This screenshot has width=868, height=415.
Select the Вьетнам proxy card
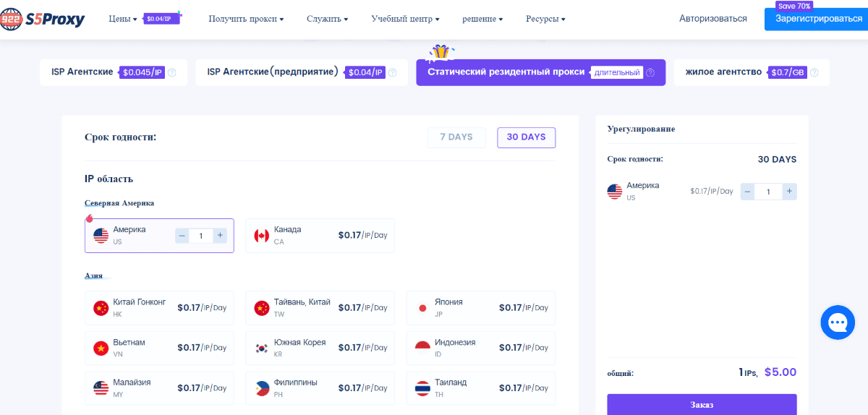click(159, 348)
